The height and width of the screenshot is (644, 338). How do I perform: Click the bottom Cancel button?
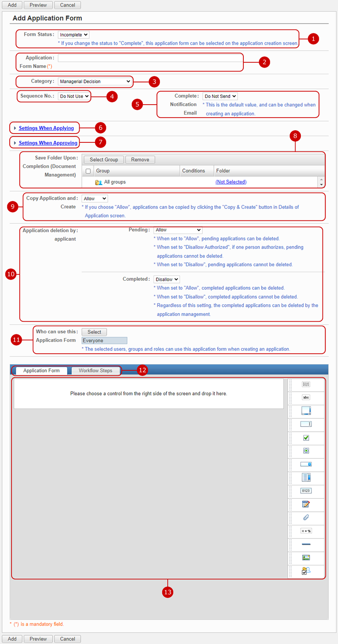pyautogui.click(x=68, y=639)
